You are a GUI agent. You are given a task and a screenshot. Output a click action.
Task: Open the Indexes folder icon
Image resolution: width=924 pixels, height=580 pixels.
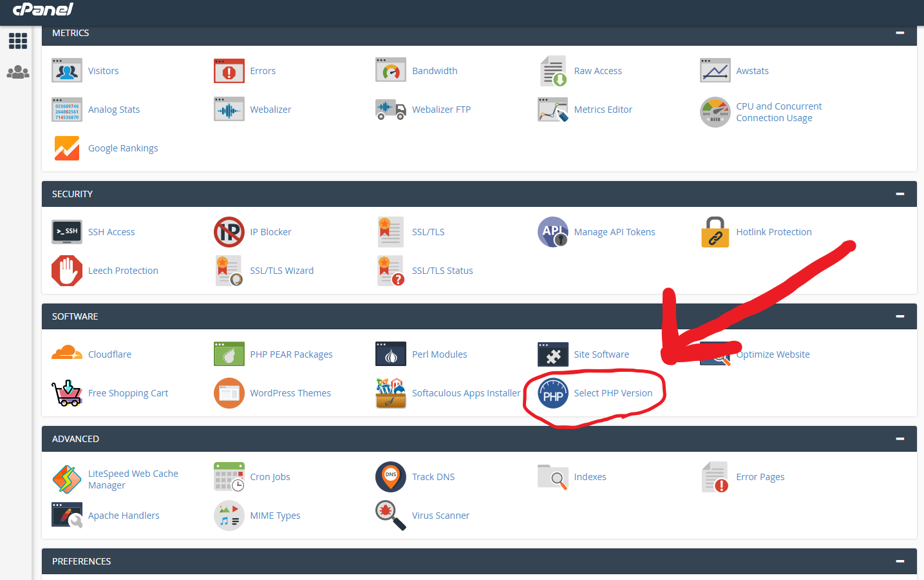[x=553, y=477]
